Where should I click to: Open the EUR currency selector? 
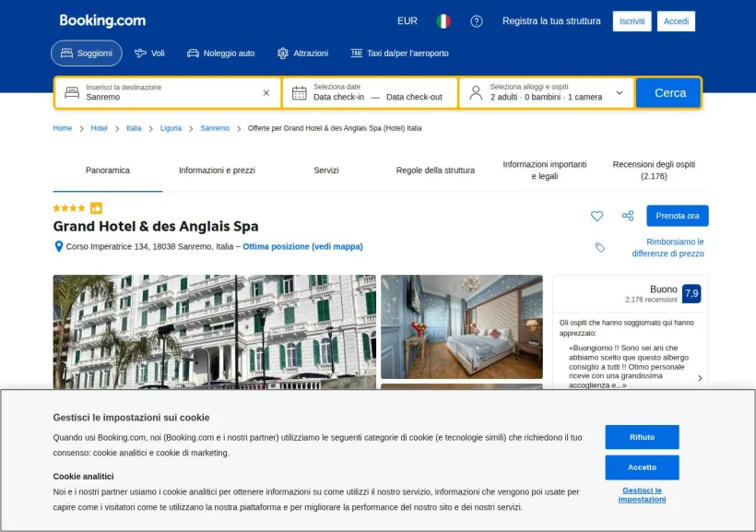tap(408, 21)
